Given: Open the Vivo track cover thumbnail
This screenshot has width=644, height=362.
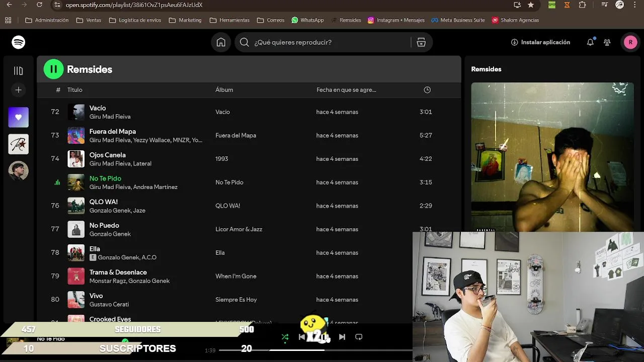Looking at the screenshot, I should [76, 300].
